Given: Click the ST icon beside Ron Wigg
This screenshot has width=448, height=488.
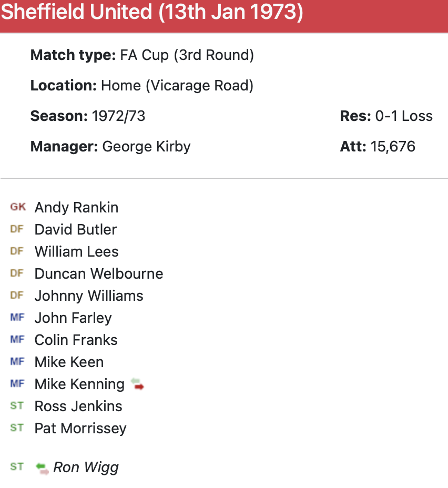Looking at the screenshot, I should [x=17, y=467].
